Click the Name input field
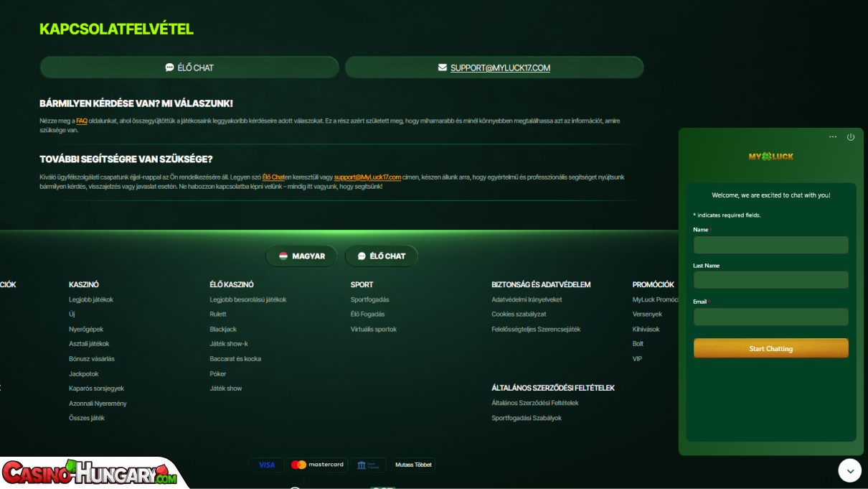Image resolution: width=868 pixels, height=489 pixels. tap(770, 245)
